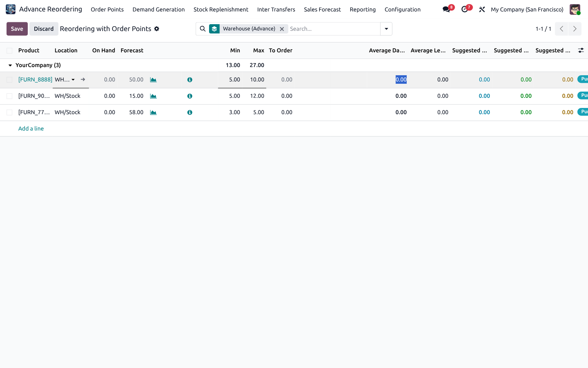
Task: Click the arrow link beside FURN_8888 location
Action: pyautogui.click(x=83, y=79)
